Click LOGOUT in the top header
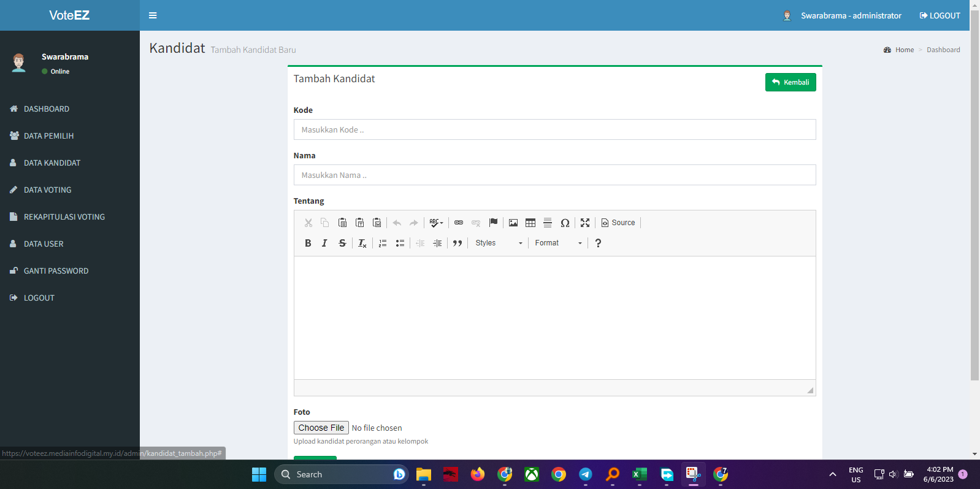The width and height of the screenshot is (980, 489). 940,15
